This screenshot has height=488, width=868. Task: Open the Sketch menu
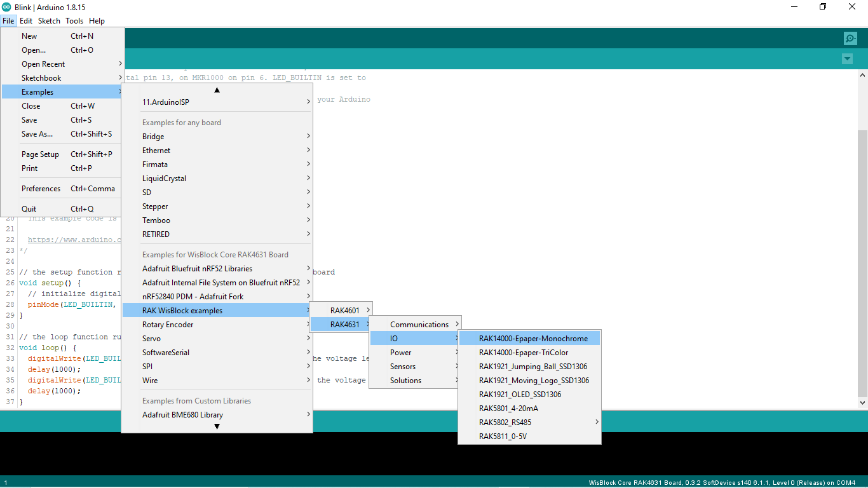[49, 21]
